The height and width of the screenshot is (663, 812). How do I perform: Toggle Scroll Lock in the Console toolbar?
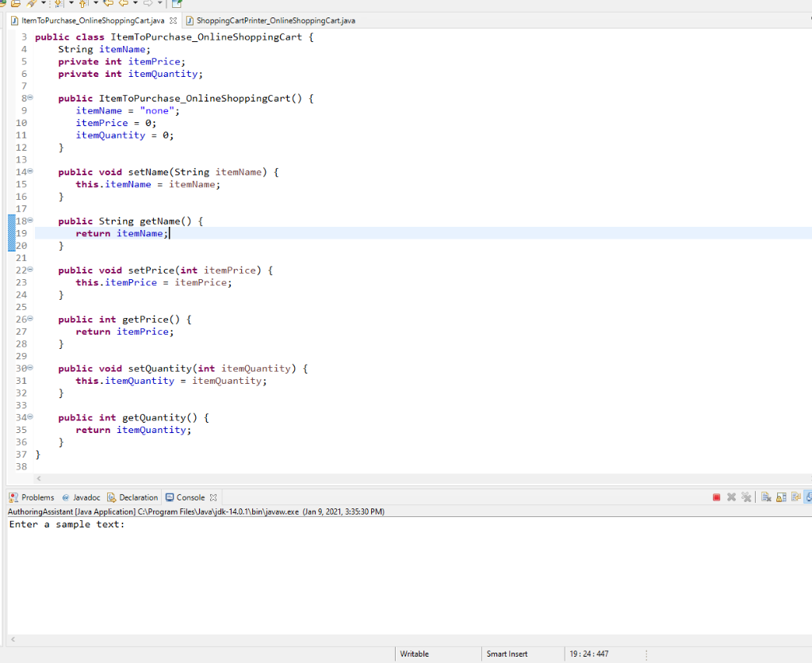coord(781,497)
